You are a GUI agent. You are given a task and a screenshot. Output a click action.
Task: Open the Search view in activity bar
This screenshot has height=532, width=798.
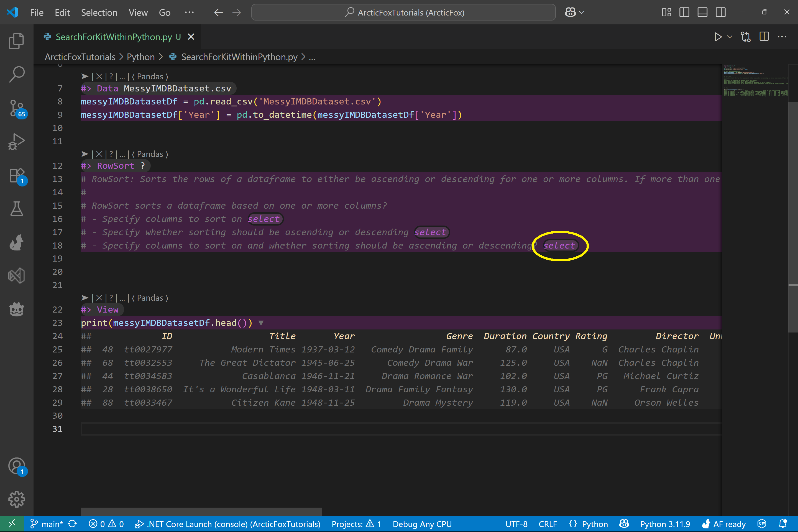click(16, 74)
